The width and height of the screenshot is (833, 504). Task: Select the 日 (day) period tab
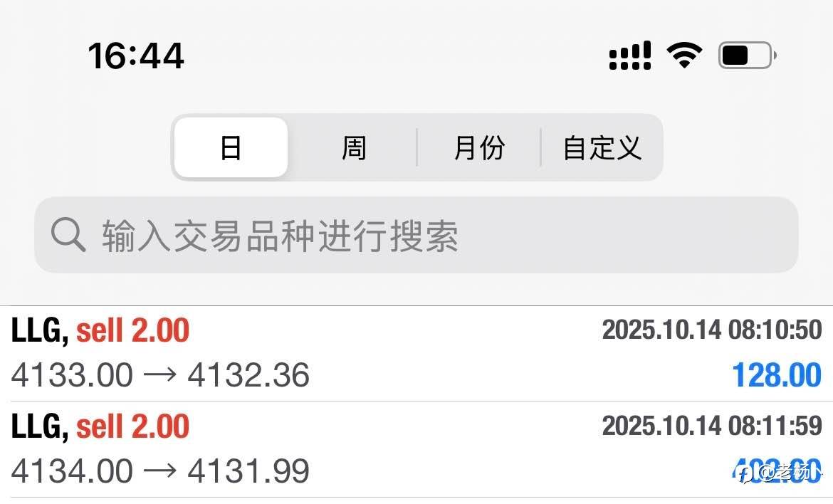click(231, 148)
